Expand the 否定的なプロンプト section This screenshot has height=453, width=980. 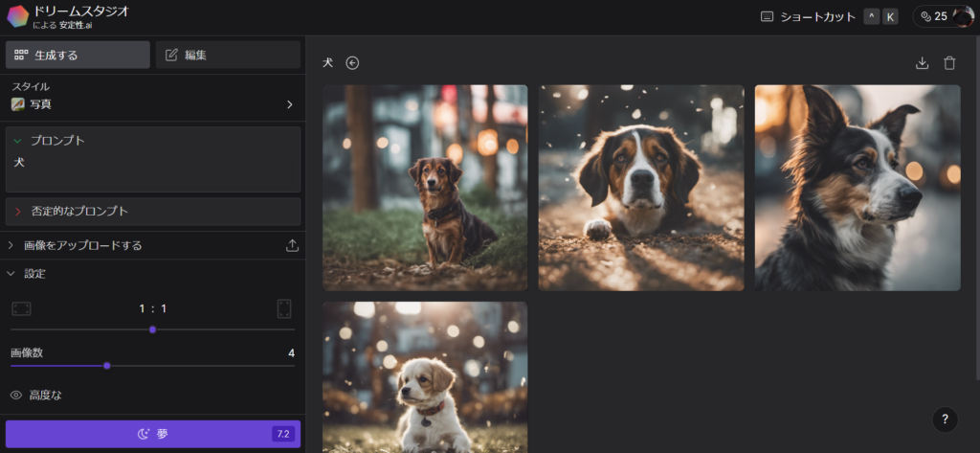click(x=17, y=211)
